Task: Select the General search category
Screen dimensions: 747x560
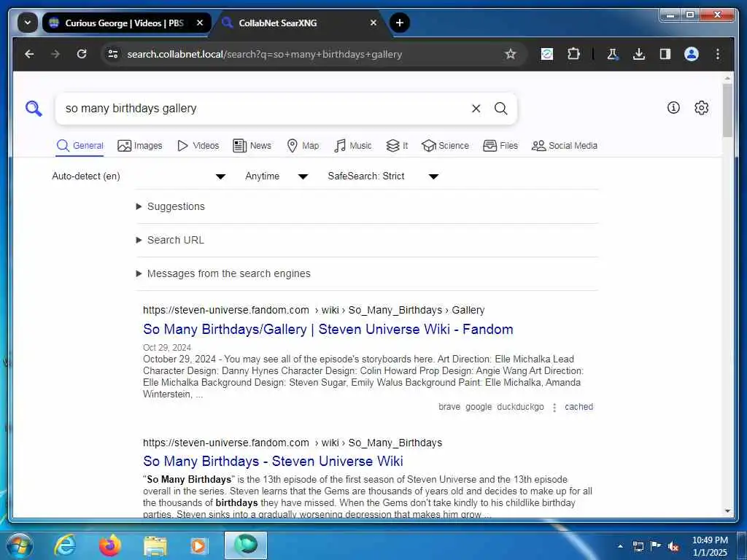Action: (80, 146)
